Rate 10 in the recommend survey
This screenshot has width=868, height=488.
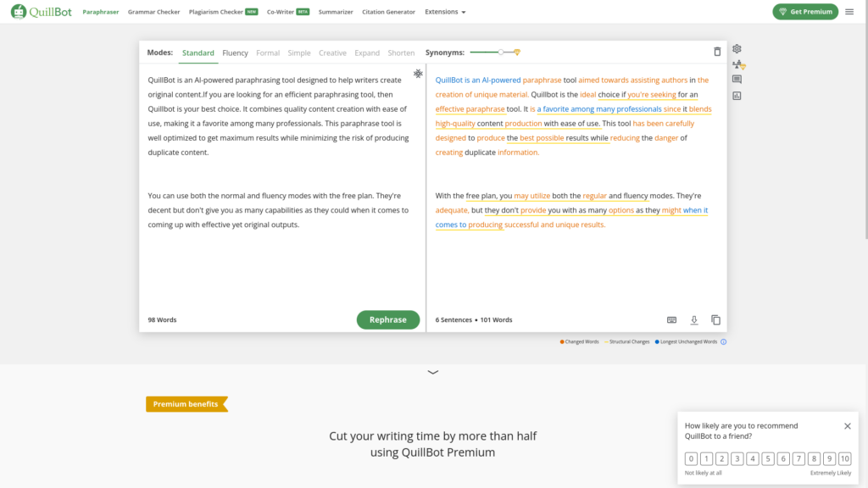point(845,458)
